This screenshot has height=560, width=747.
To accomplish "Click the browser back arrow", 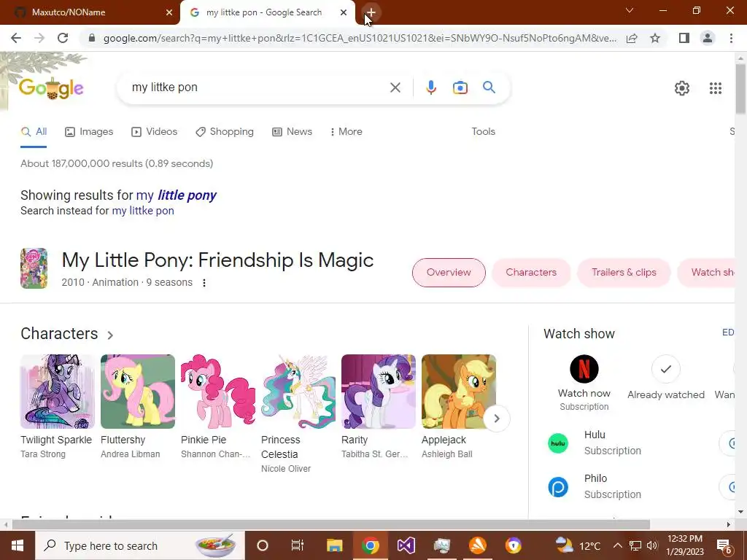I will coord(16,38).
